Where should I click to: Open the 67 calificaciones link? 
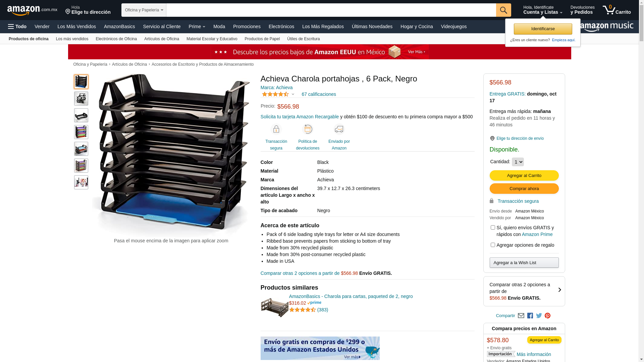click(x=319, y=94)
